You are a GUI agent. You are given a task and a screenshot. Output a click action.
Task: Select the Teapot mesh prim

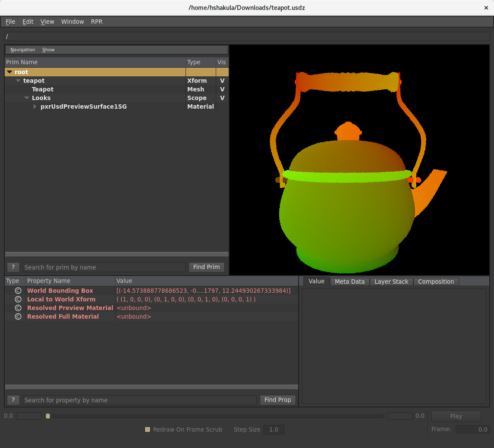(43, 89)
